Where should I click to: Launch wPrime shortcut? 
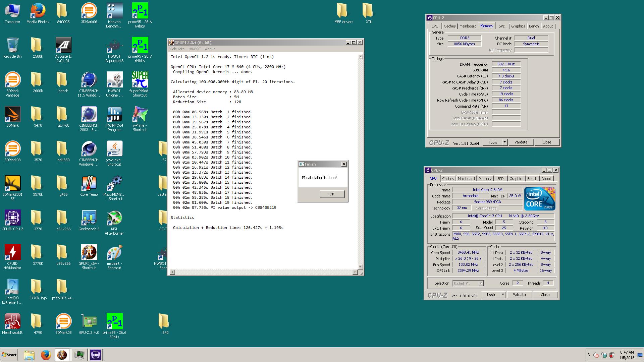[140, 119]
